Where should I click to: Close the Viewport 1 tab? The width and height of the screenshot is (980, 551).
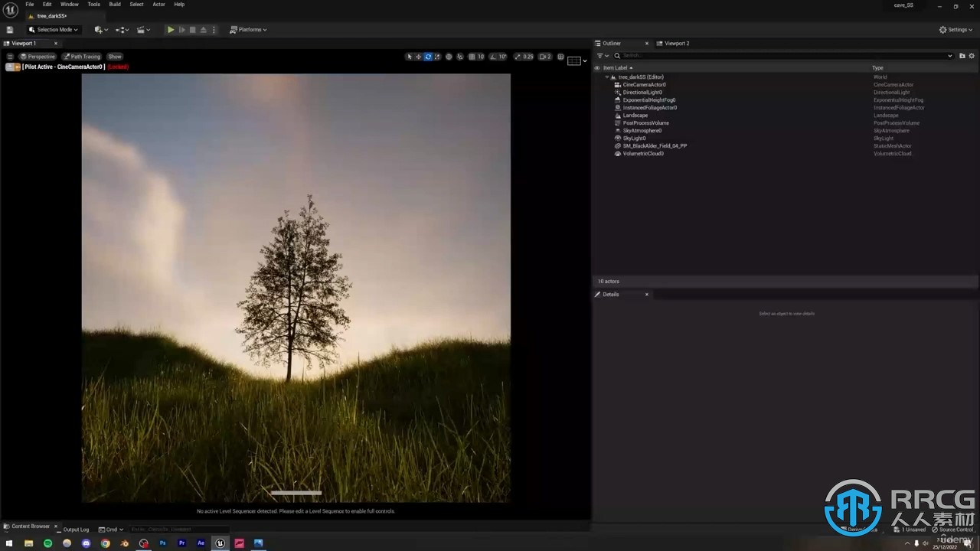[x=55, y=44]
